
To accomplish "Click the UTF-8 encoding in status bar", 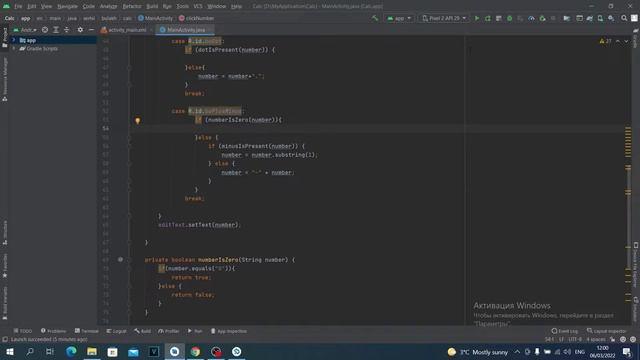I will coord(575,340).
